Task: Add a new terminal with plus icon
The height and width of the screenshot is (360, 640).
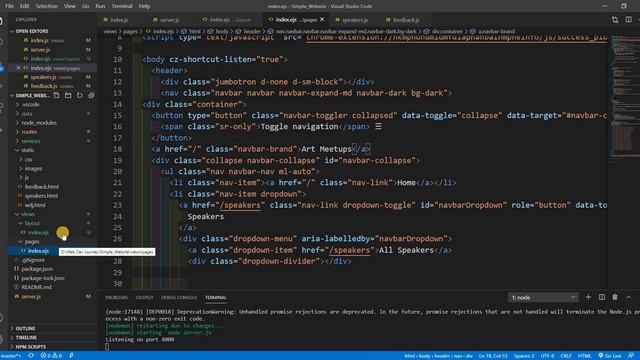Action: [588, 297]
